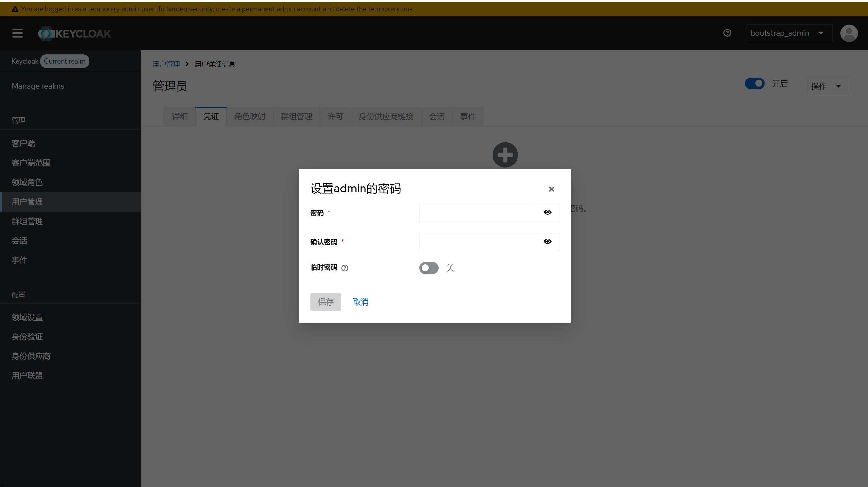The height and width of the screenshot is (487, 868).
Task: Close the set password dialog with X
Action: point(551,189)
